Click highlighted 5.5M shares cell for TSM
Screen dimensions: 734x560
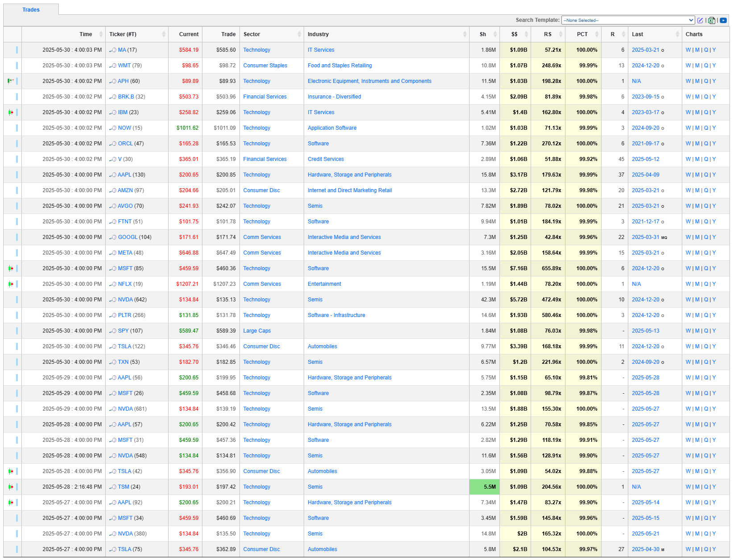(x=484, y=487)
